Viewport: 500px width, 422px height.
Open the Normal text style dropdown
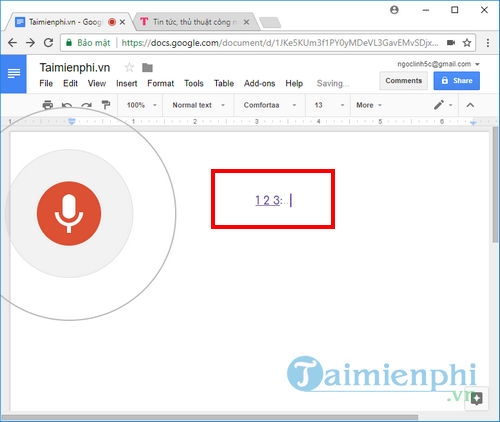[x=198, y=105]
